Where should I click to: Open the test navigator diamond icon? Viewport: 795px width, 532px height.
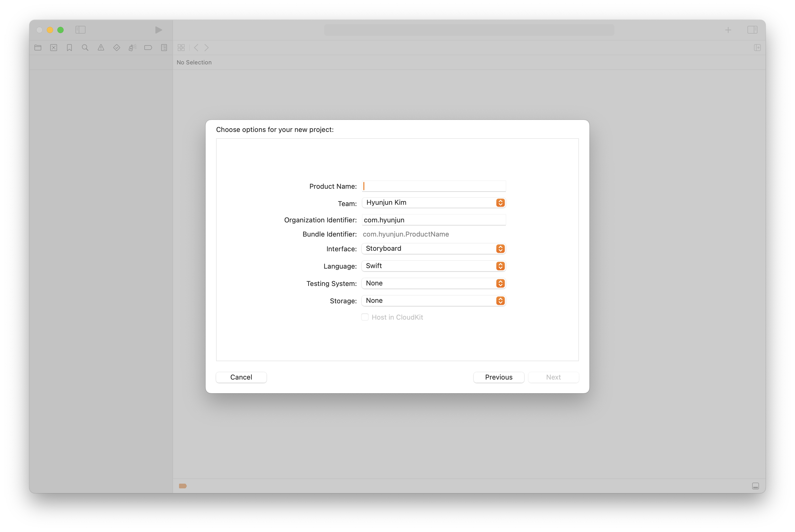click(117, 48)
